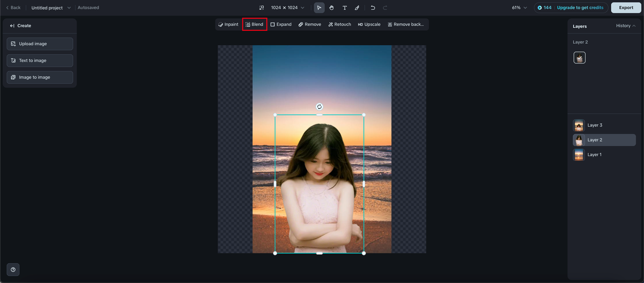
Task: Open the 1024 × 1024 canvas size dropdown
Action: (x=288, y=8)
